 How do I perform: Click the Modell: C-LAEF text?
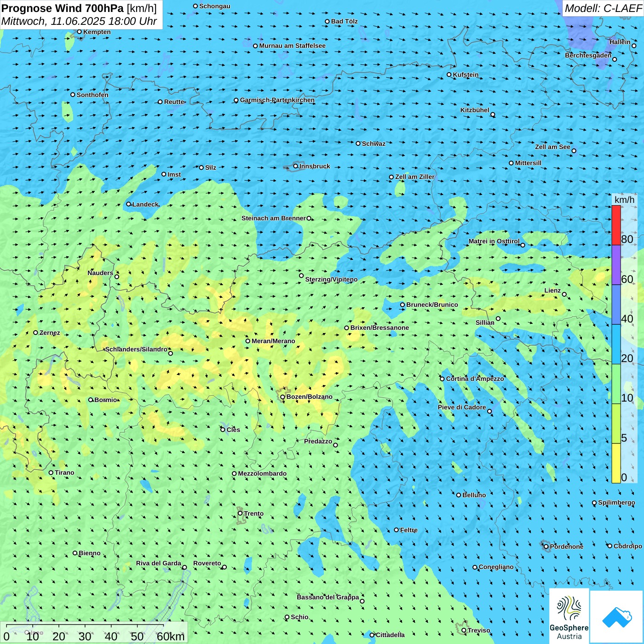pos(603,8)
